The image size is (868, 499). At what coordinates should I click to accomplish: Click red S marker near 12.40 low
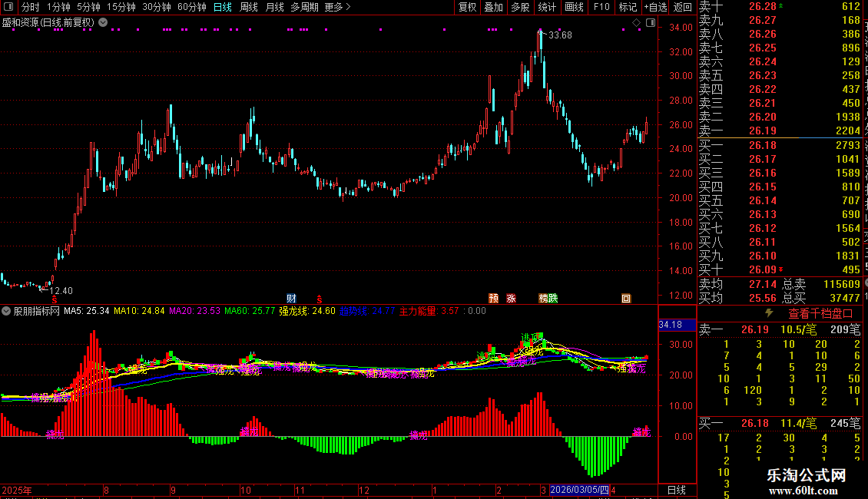point(55,299)
